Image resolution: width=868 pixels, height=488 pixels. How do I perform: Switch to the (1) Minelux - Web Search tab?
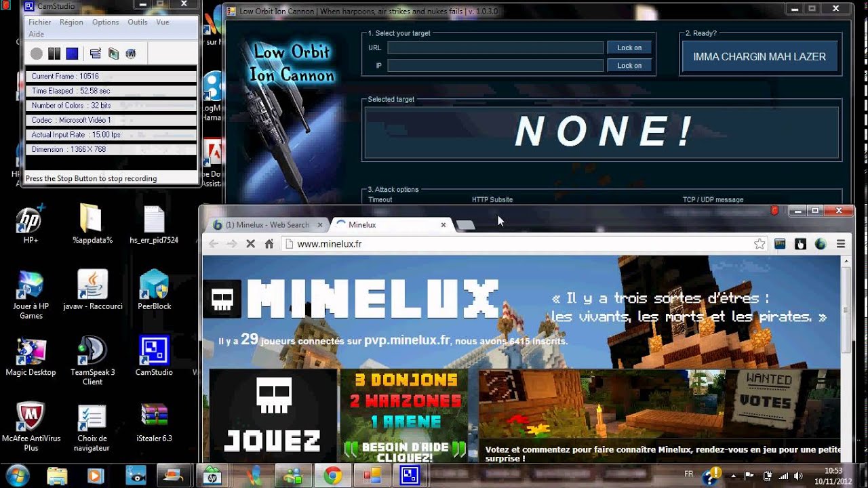(267, 224)
